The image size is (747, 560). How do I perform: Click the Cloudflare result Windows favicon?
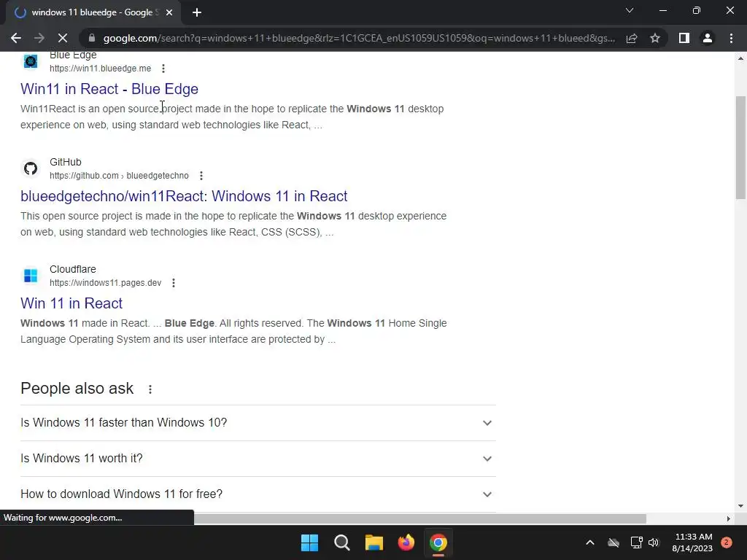(31, 275)
